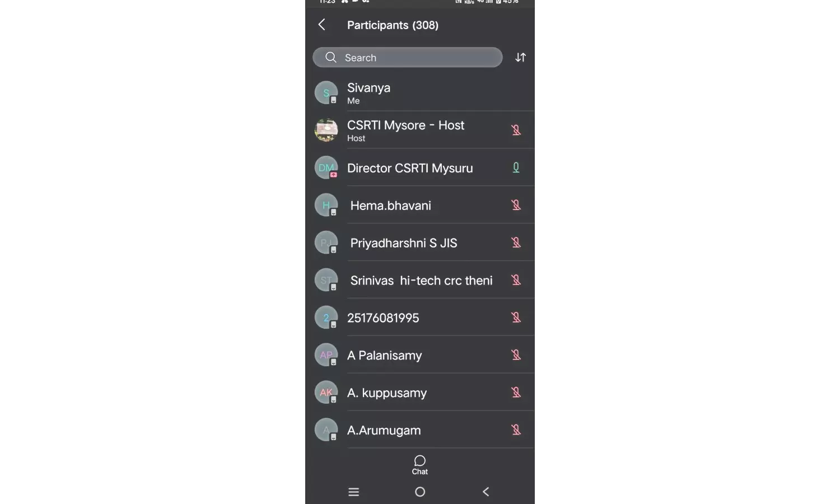Open the Chat tab

(x=420, y=464)
